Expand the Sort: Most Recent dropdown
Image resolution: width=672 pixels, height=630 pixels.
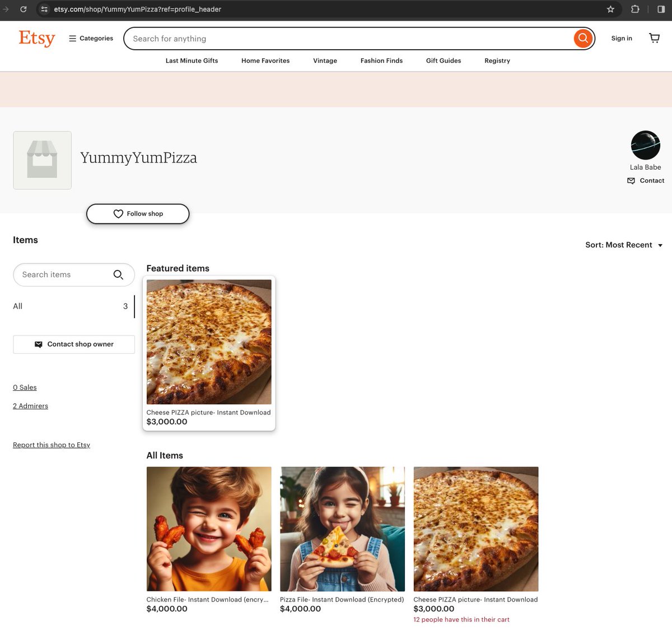point(624,245)
